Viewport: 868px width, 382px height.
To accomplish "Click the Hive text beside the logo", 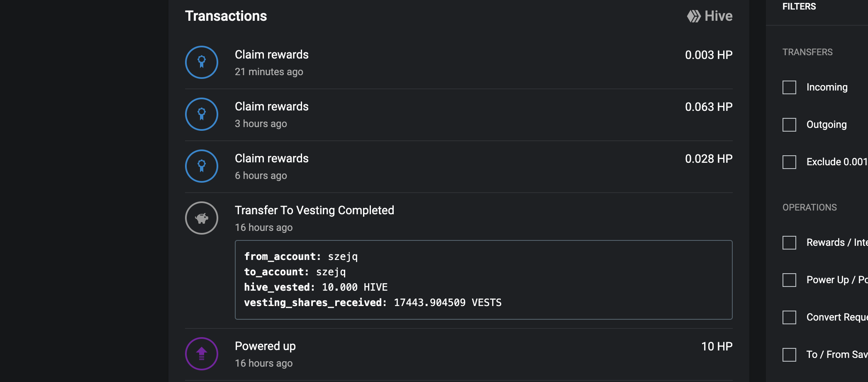I will (718, 16).
